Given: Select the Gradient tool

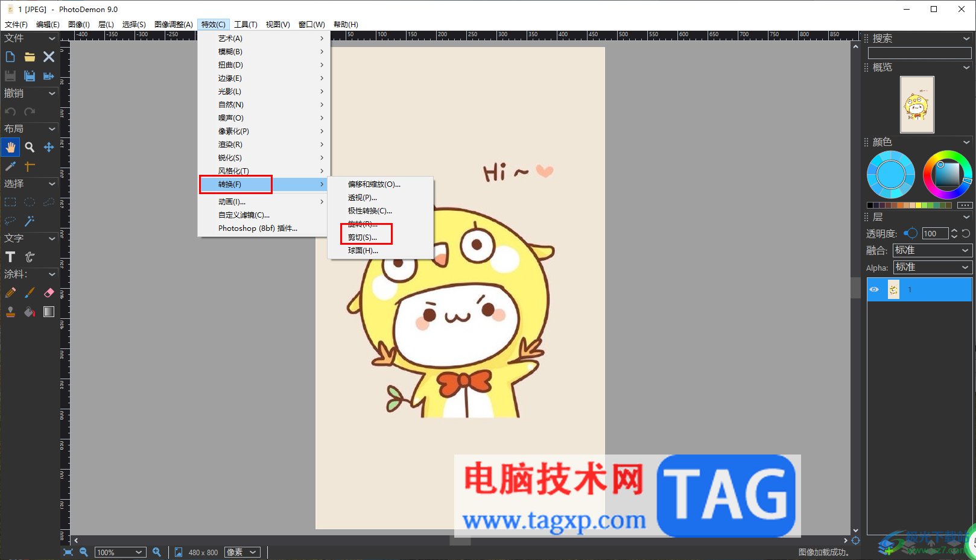Looking at the screenshot, I should [49, 312].
